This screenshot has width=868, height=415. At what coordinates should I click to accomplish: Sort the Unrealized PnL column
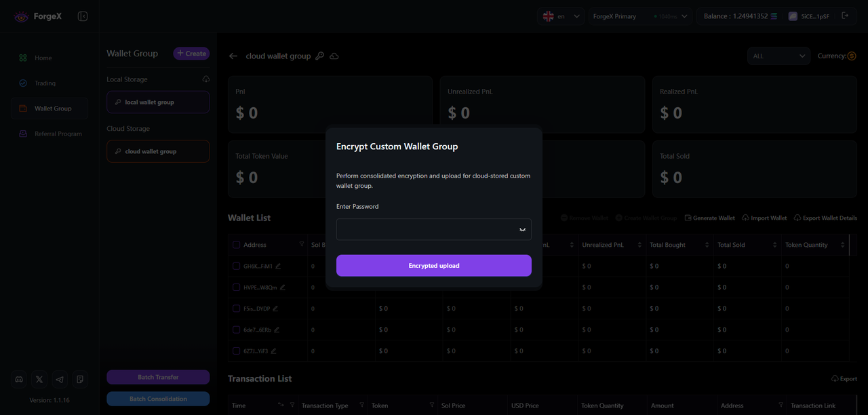click(639, 245)
